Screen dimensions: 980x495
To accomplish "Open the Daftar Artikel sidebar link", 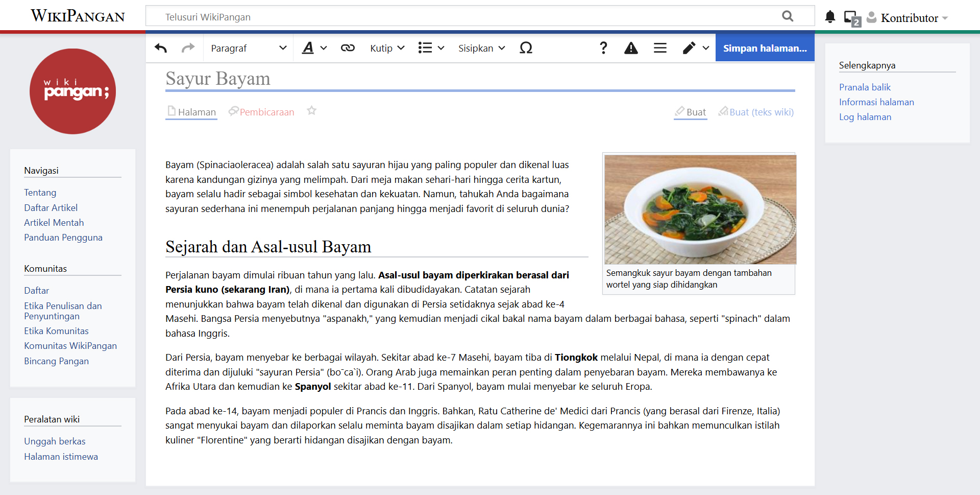I will tap(51, 208).
